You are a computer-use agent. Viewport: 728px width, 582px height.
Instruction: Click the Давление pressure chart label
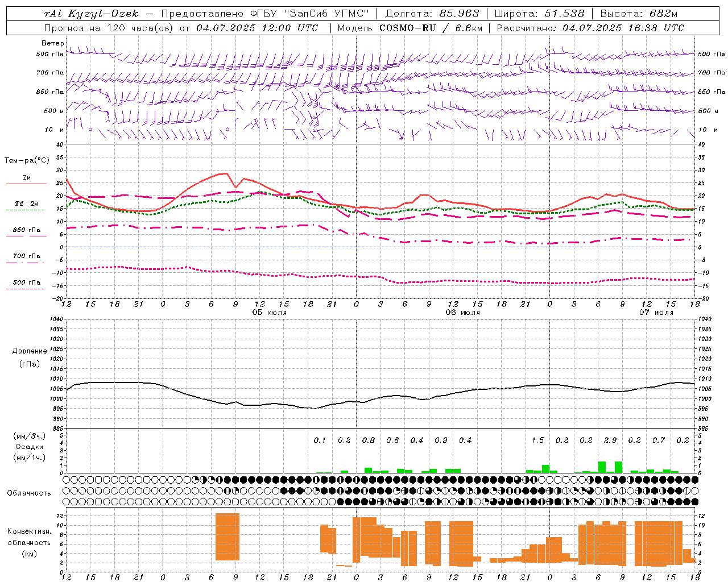click(30, 351)
